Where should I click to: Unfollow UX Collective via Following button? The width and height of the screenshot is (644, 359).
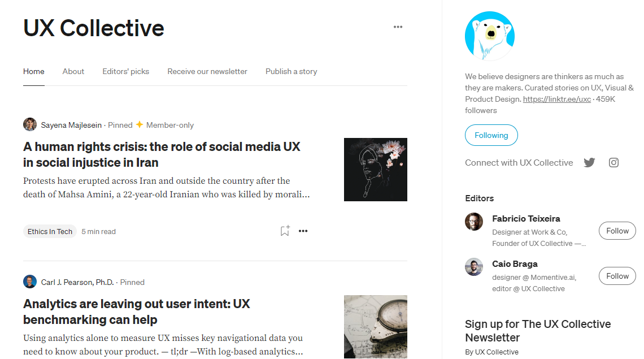pos(491,135)
